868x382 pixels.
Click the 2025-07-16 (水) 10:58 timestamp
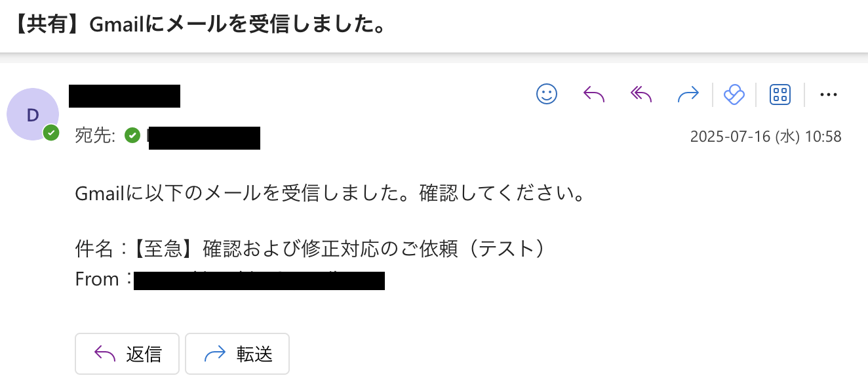pos(765,137)
